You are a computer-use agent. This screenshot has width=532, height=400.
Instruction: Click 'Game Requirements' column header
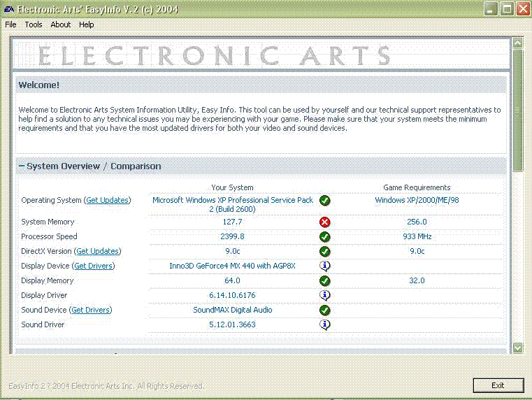tap(417, 187)
